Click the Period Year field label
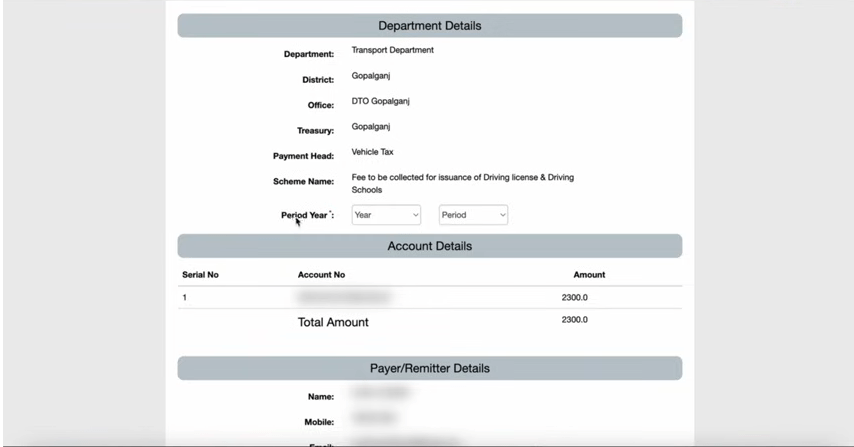854x447 pixels. pyautogui.click(x=306, y=215)
